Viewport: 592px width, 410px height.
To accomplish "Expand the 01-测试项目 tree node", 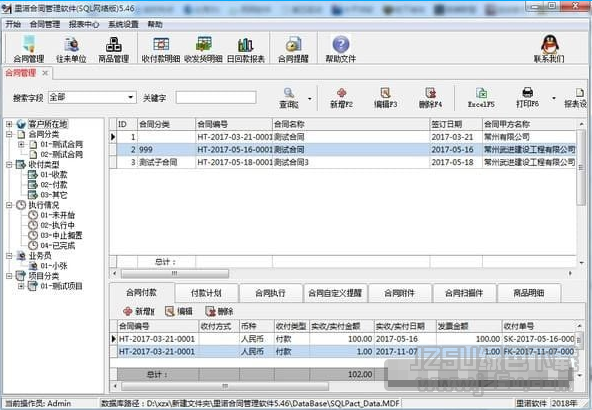I will pyautogui.click(x=21, y=286).
